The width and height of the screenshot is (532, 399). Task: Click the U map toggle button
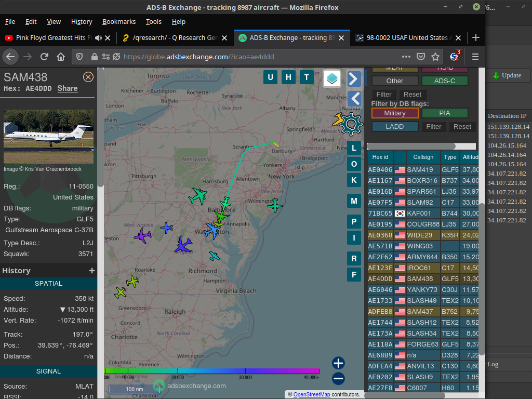[x=270, y=77]
